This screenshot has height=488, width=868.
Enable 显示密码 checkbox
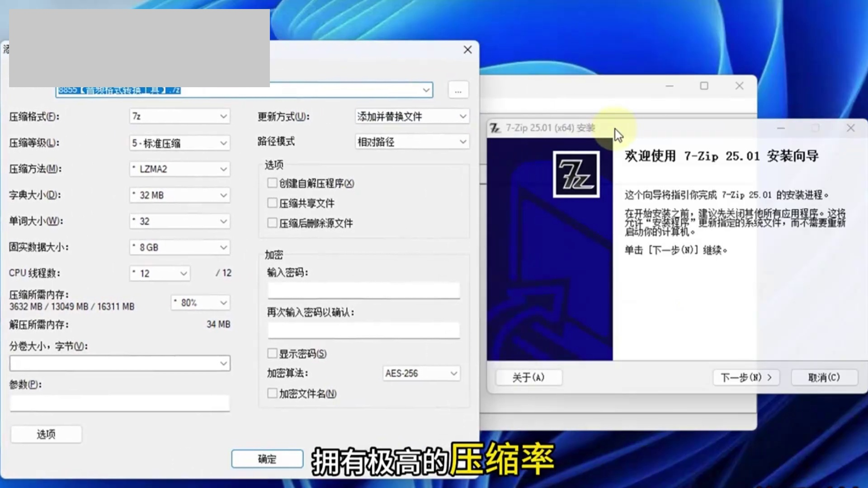tap(272, 353)
